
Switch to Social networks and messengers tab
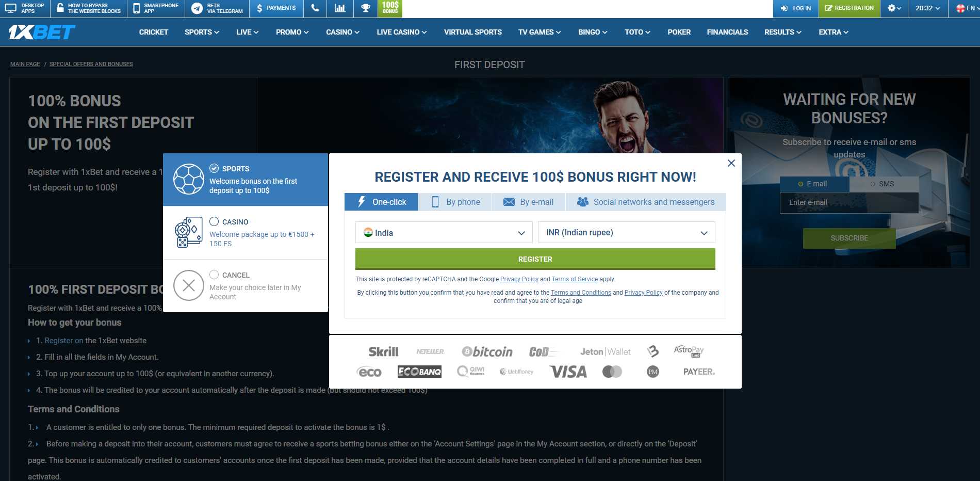[x=646, y=202]
